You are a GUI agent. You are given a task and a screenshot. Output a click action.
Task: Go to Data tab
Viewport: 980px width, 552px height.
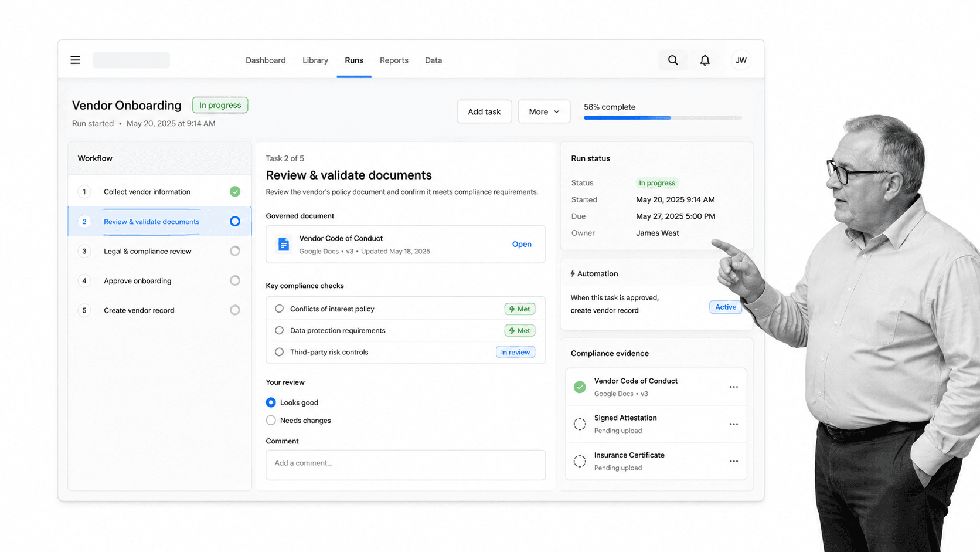coord(434,60)
